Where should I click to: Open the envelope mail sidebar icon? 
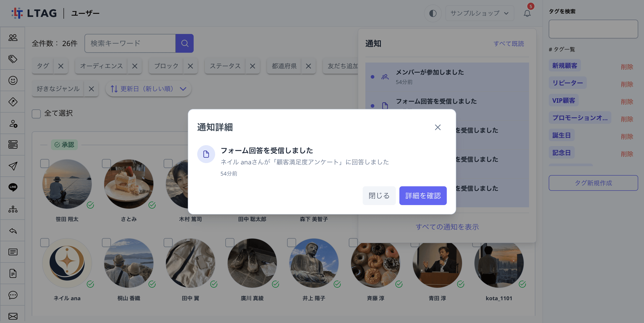(13, 316)
